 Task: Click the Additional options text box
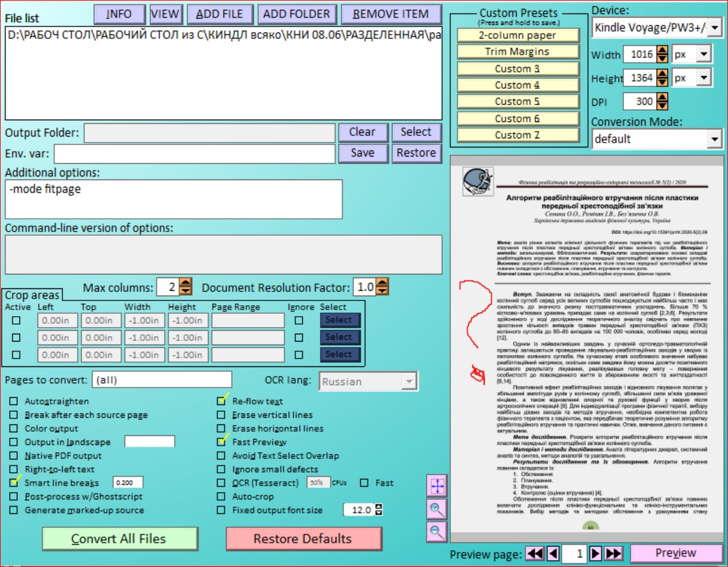(x=173, y=199)
